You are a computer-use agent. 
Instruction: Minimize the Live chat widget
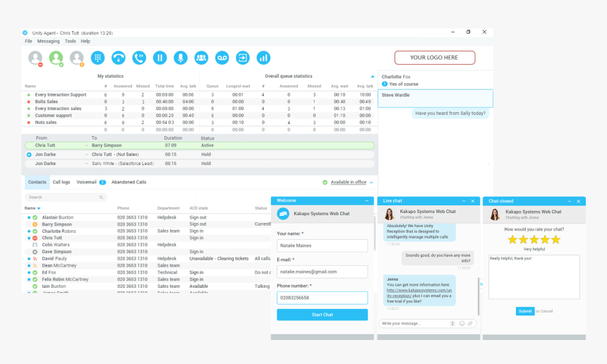point(464,201)
